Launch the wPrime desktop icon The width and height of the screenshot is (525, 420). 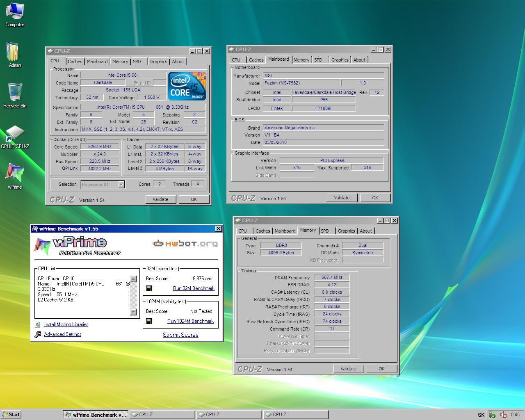point(15,176)
